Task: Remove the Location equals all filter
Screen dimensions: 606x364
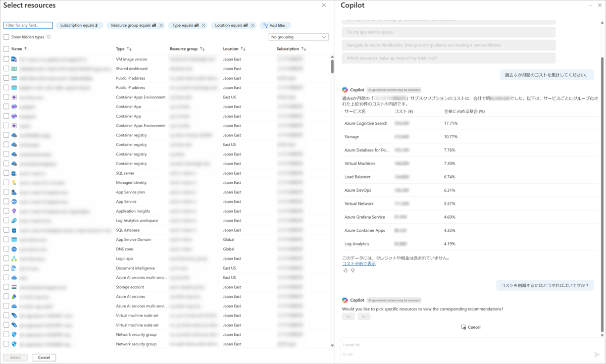Action: coord(252,25)
